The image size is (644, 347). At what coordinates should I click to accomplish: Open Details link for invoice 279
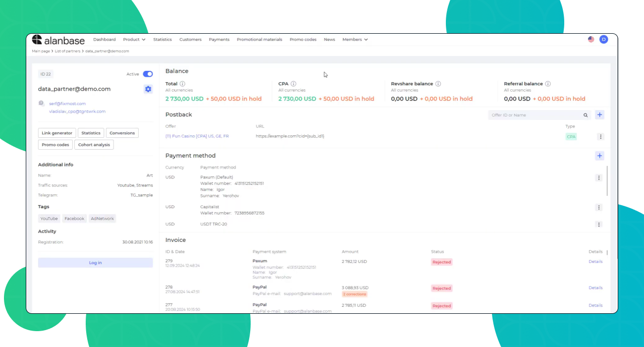[x=595, y=262]
